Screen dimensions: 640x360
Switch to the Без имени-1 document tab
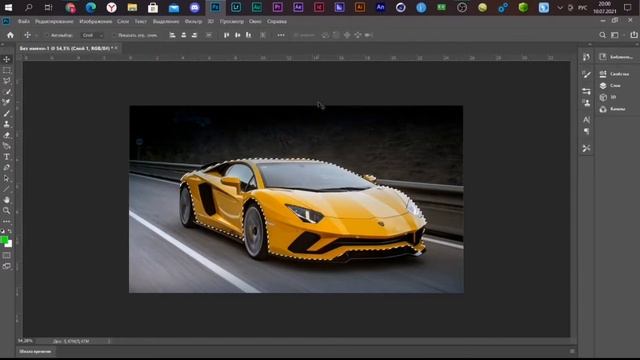click(x=66, y=48)
